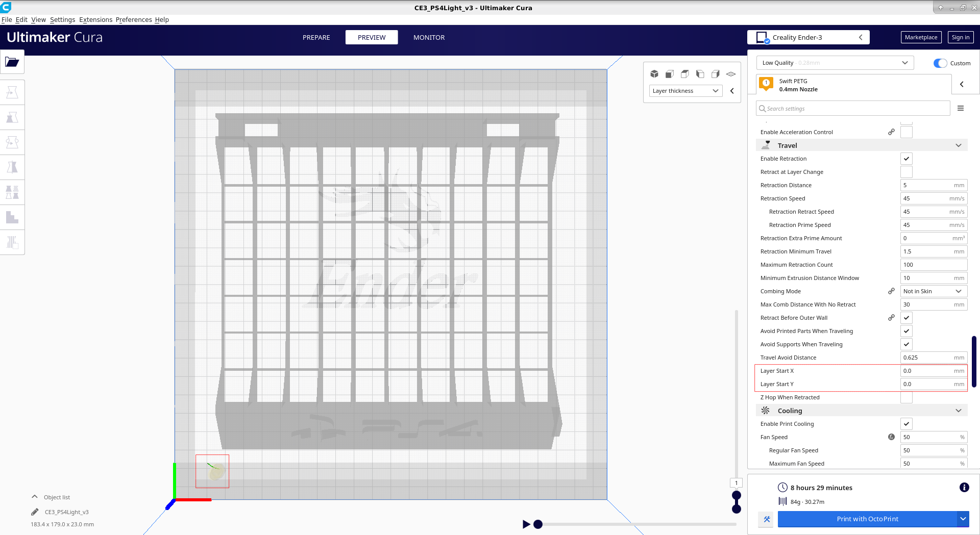Click Print with OctoPrint button
980x535 pixels.
[867, 519]
